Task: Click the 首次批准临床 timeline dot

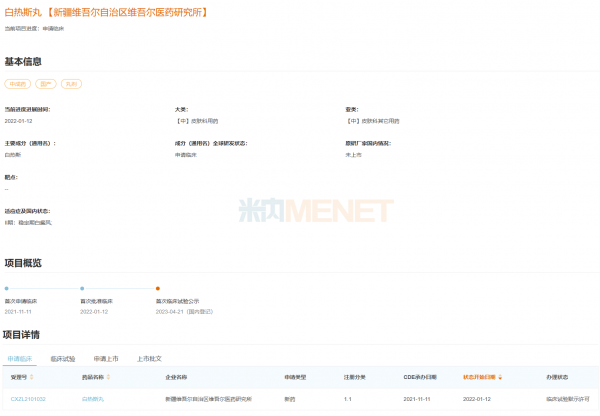Action: (82, 288)
